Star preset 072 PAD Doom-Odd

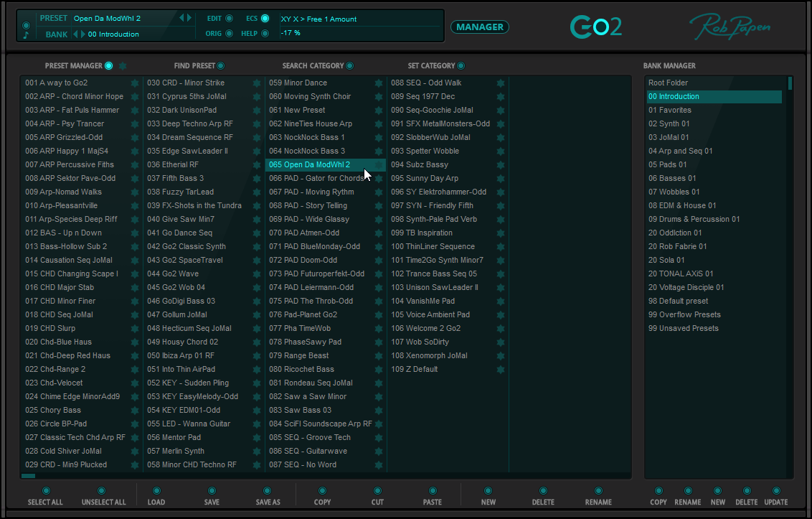pyautogui.click(x=379, y=261)
